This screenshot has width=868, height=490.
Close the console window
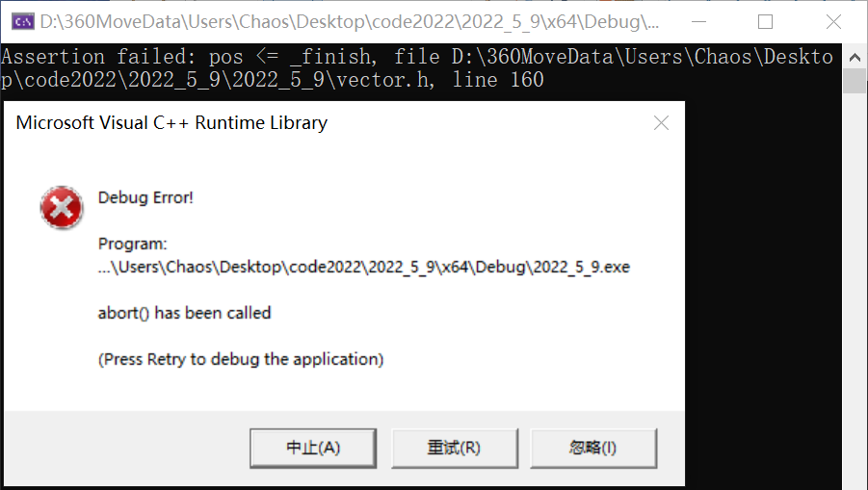pos(833,22)
